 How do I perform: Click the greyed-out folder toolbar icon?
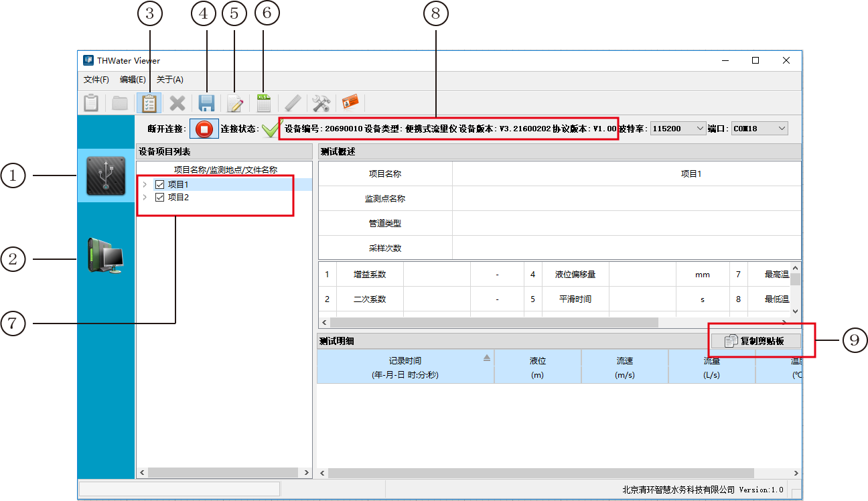coord(120,103)
